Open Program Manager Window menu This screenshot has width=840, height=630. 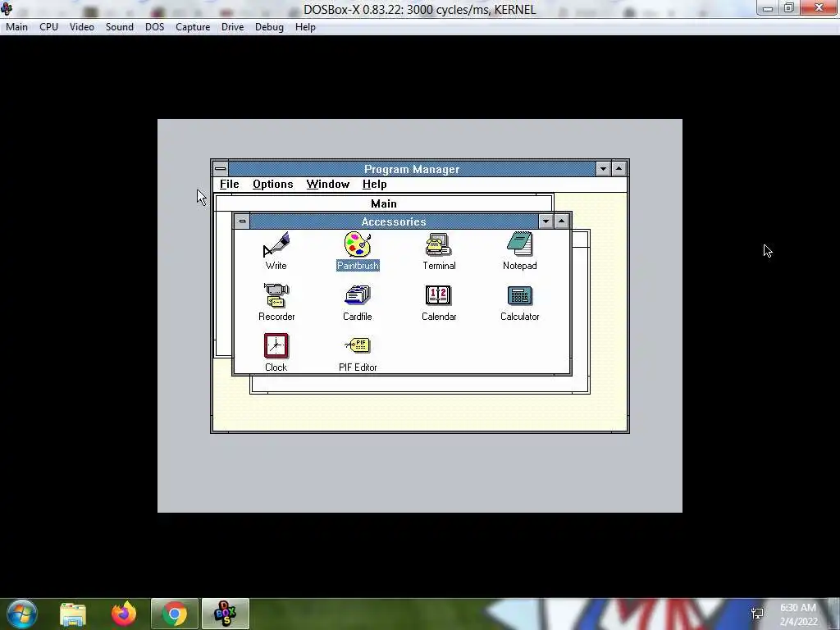click(328, 185)
